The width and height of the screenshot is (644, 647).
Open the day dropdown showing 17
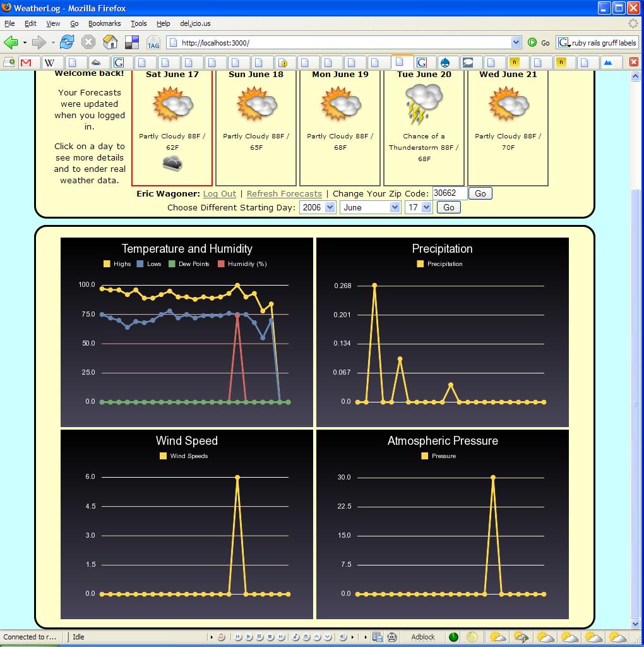click(418, 207)
